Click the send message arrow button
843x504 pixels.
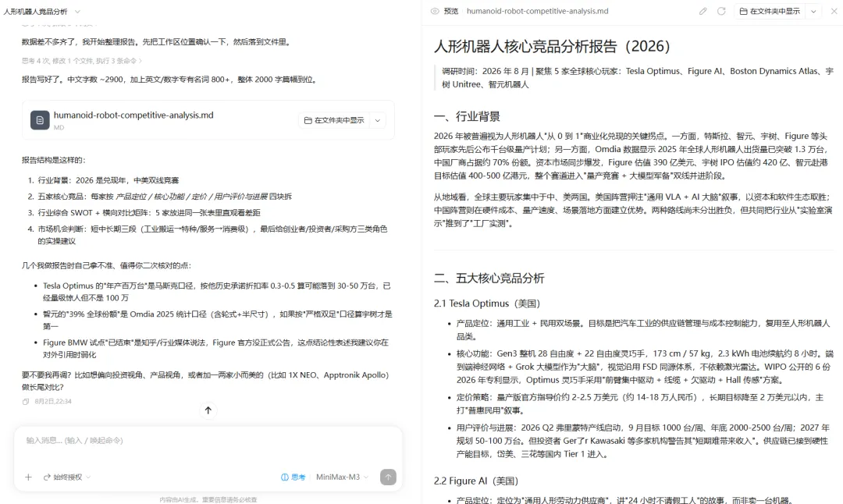[x=388, y=477]
